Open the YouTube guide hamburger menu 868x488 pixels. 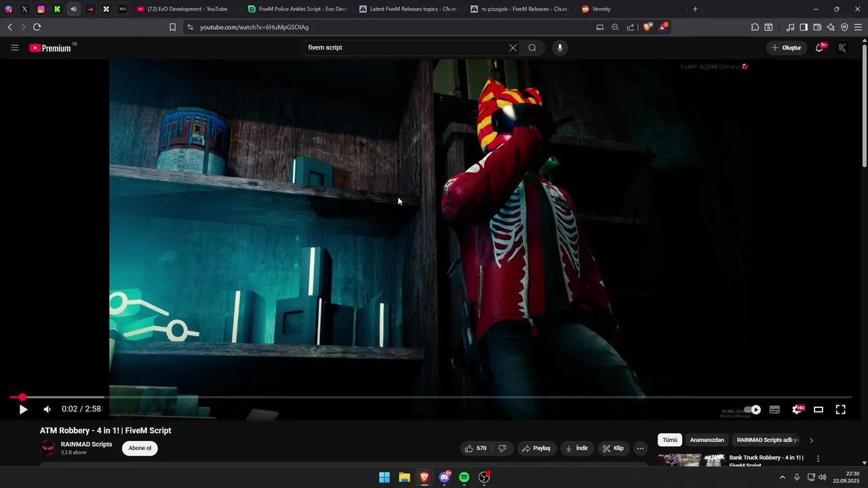(x=15, y=47)
